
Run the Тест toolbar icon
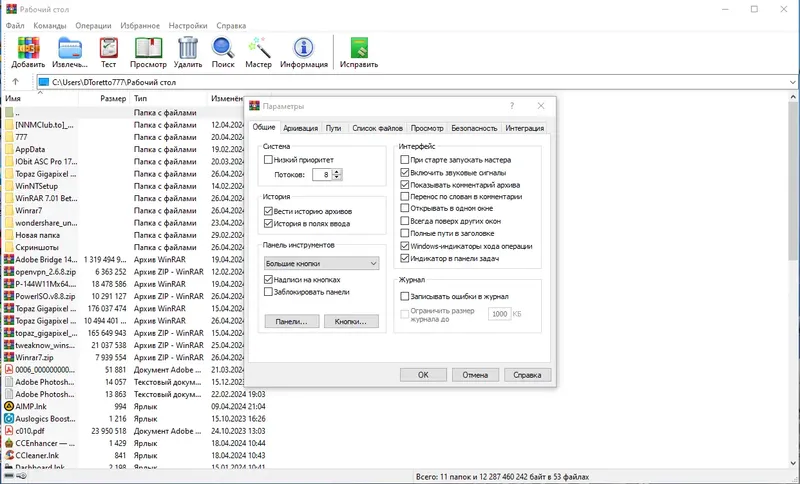(x=108, y=47)
